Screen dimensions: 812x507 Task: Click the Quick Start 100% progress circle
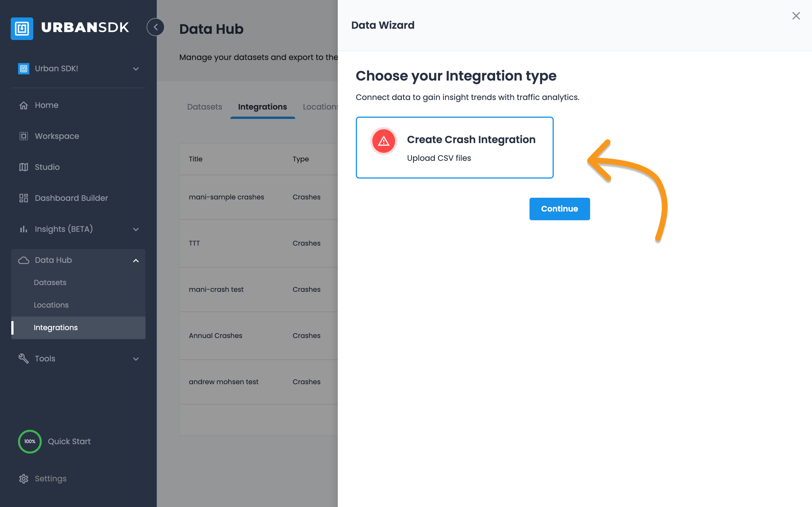[30, 441]
